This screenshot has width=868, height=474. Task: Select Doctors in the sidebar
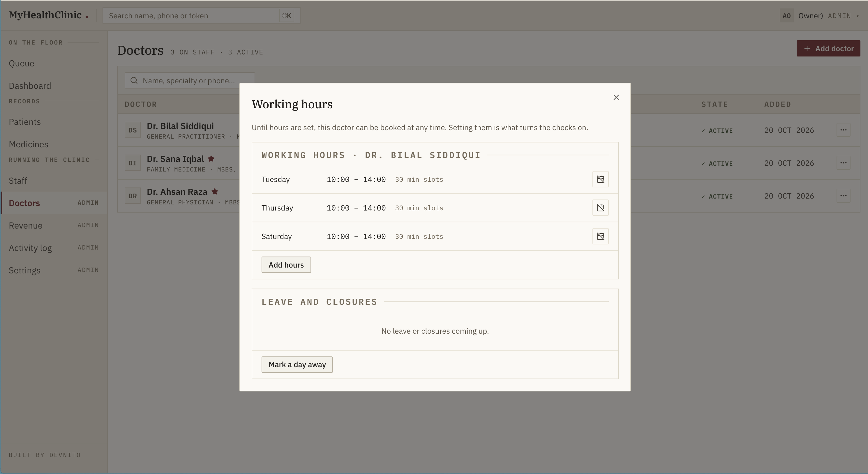click(x=54, y=203)
